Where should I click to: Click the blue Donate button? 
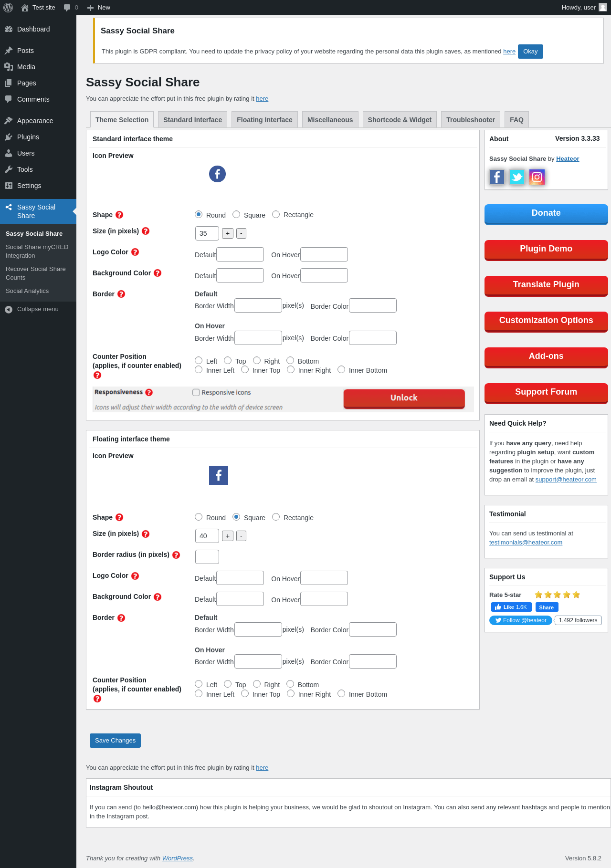pyautogui.click(x=546, y=214)
